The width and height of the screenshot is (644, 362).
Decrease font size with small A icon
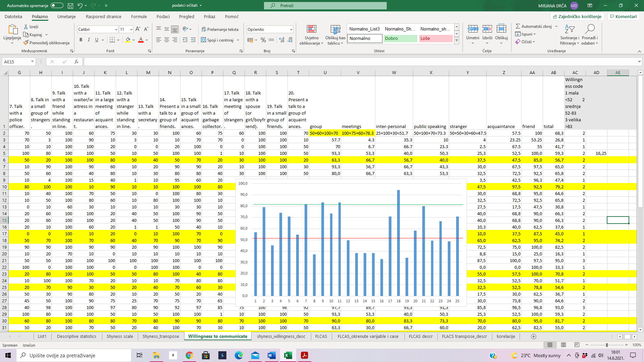[147, 29]
